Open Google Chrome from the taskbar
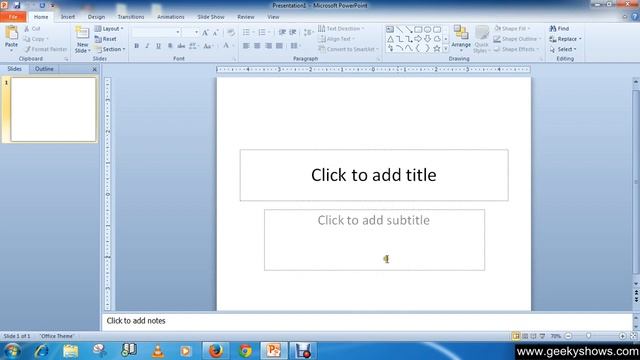 coord(245,351)
